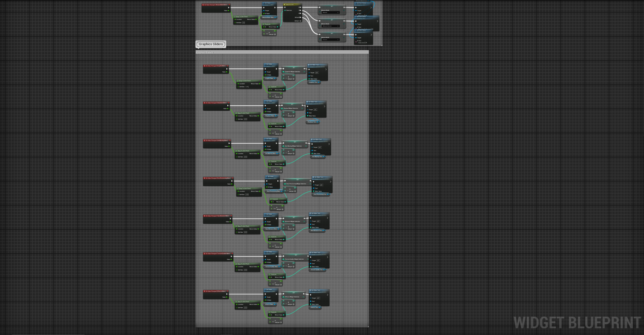This screenshot has height=335, width=644.
Task: Select the Graphics Sliders comment title bar
Action: click(x=282, y=52)
